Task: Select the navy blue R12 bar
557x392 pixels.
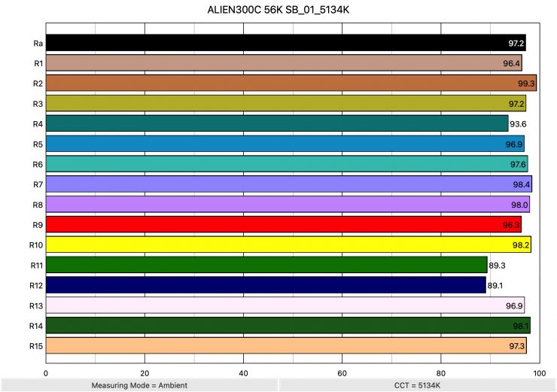Action: click(x=266, y=285)
